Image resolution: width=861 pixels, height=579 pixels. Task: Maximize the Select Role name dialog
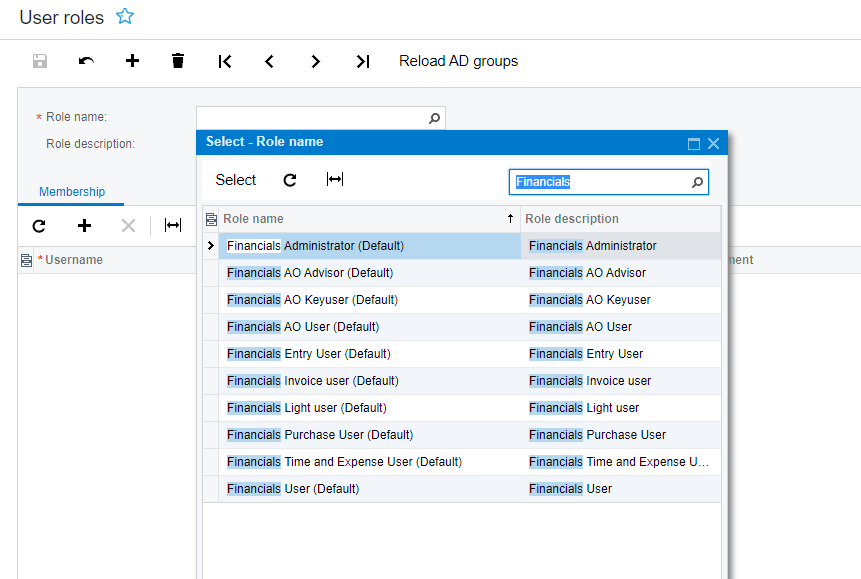[x=694, y=143]
